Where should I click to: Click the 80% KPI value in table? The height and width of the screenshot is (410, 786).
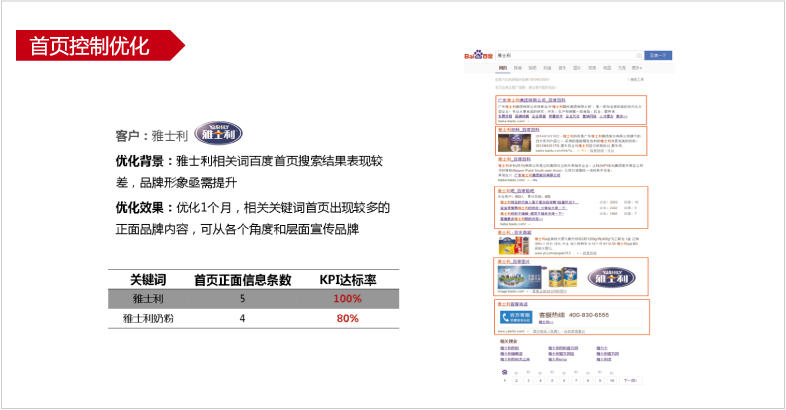pyautogui.click(x=347, y=319)
